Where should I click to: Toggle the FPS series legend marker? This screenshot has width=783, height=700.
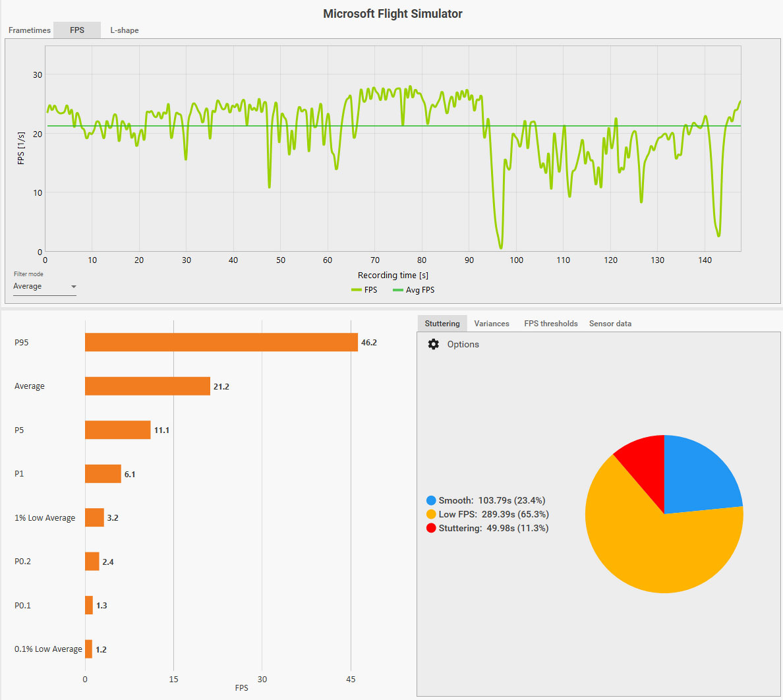(x=357, y=289)
